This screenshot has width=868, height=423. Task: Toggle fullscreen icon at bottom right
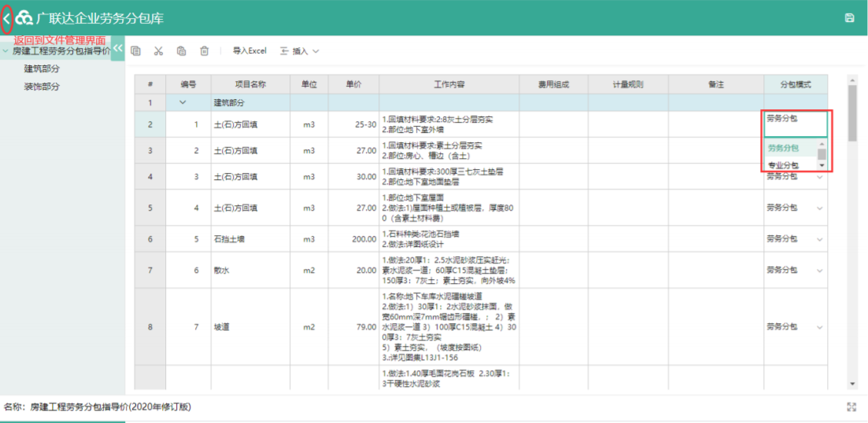click(851, 407)
